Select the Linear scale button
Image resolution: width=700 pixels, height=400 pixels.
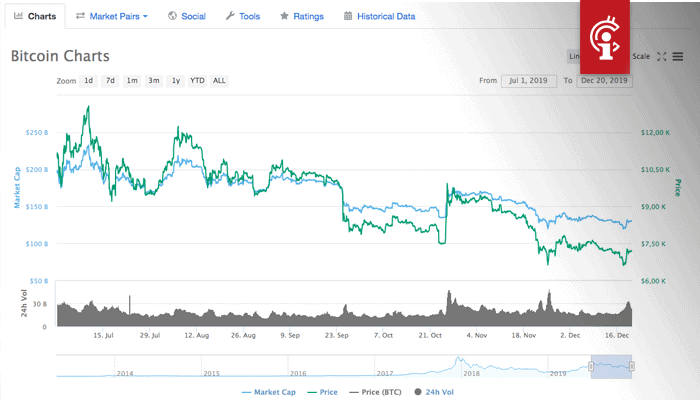coord(574,56)
